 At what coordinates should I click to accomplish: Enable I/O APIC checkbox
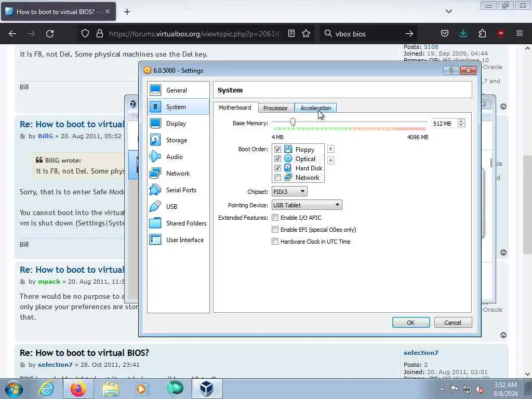click(x=275, y=218)
